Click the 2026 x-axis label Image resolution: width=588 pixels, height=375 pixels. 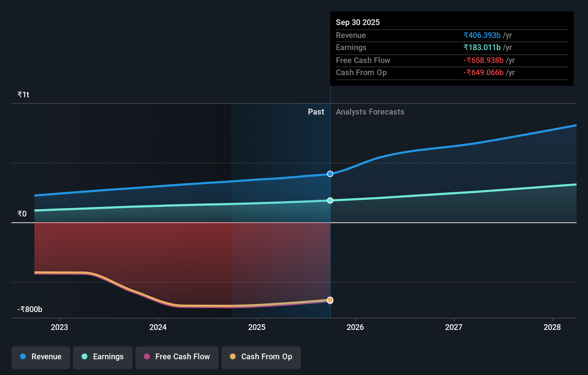355,327
